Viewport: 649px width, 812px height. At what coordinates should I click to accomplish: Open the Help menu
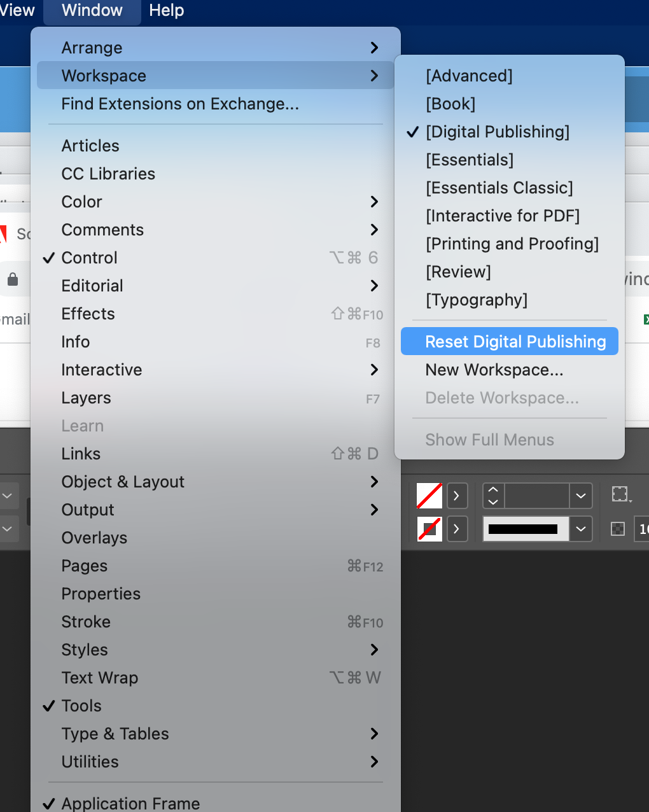point(166,10)
